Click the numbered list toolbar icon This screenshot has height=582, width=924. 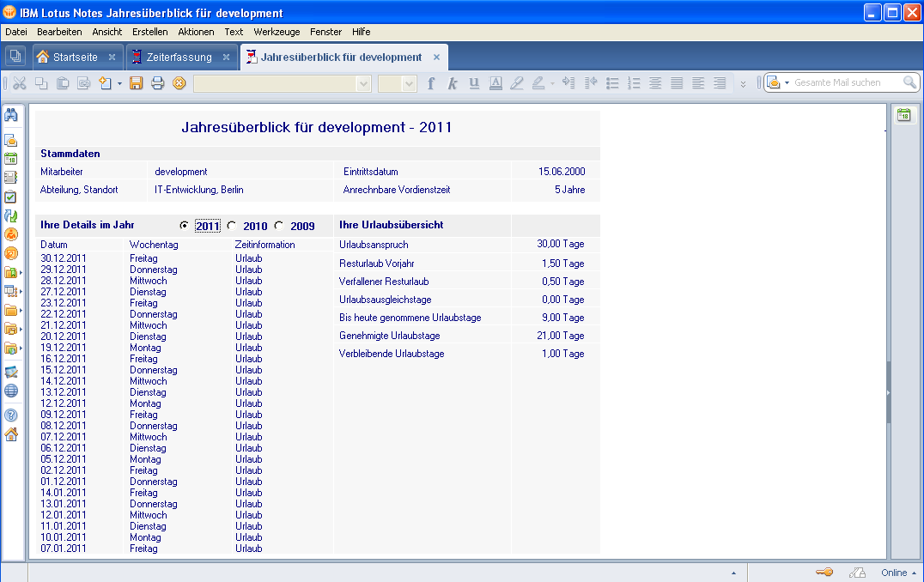634,83
